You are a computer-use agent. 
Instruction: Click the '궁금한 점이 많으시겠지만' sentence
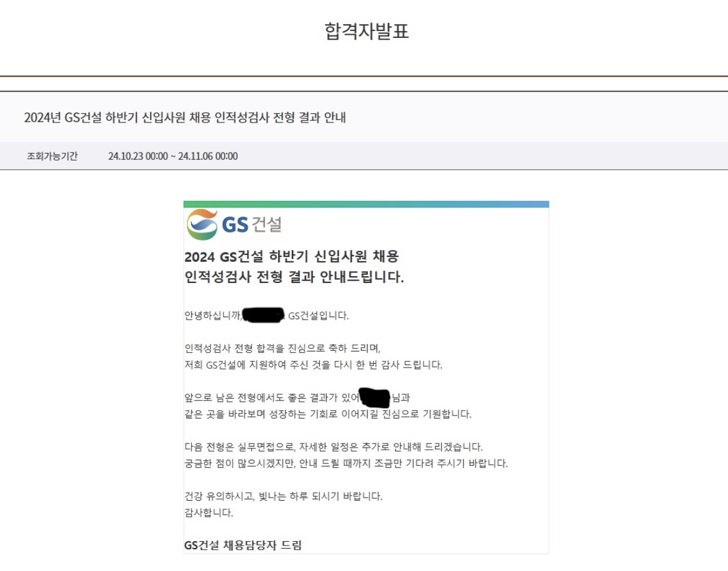pos(346,464)
